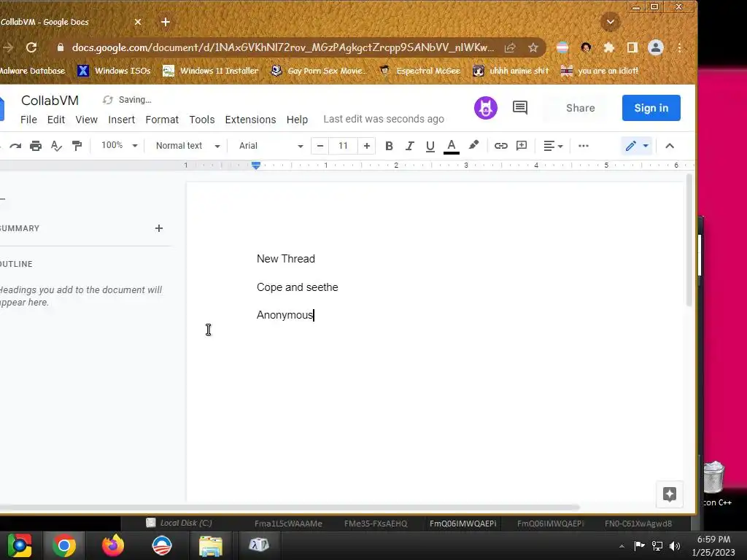Screen dimensions: 747x560
Task: Open Firefox from the taskbar
Action: click(113, 545)
